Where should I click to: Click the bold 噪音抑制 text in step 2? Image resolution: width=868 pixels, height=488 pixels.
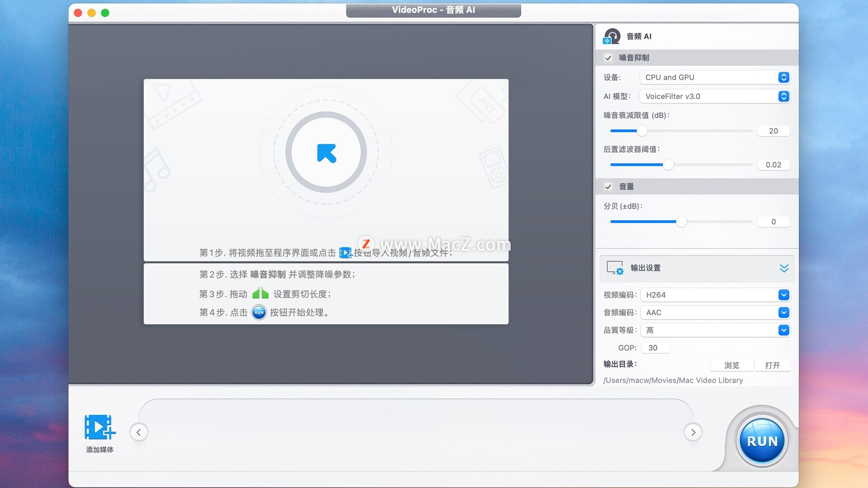pyautogui.click(x=268, y=274)
